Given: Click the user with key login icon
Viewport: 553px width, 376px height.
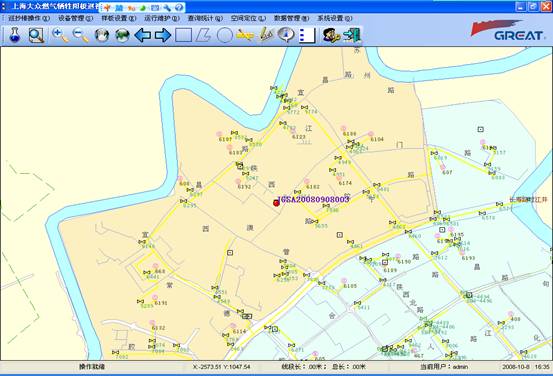Looking at the screenshot, I should click(331, 35).
